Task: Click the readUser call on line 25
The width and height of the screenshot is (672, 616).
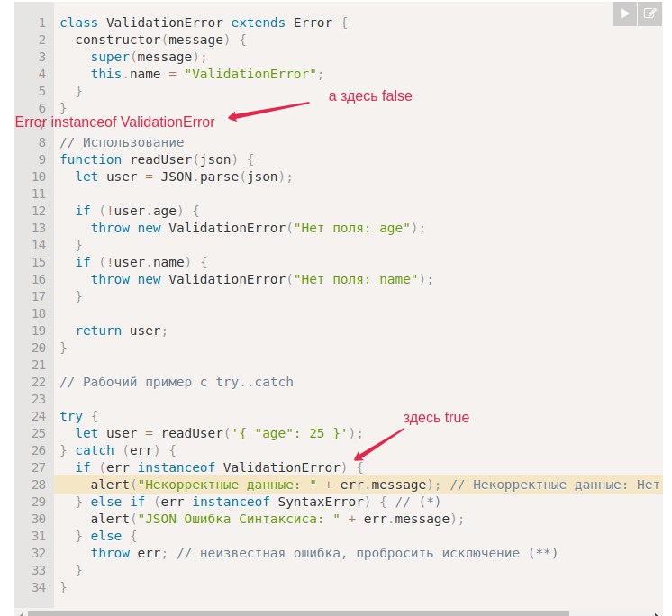Action: coord(262,433)
